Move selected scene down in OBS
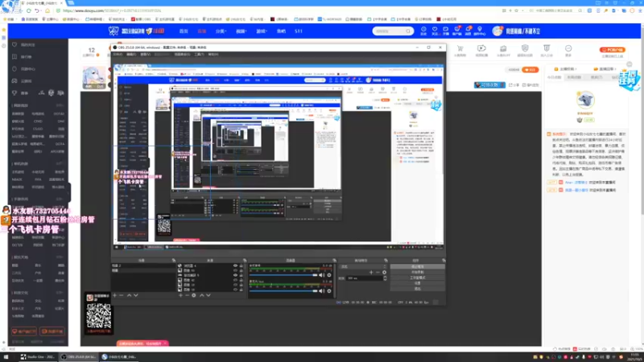 click(136, 295)
